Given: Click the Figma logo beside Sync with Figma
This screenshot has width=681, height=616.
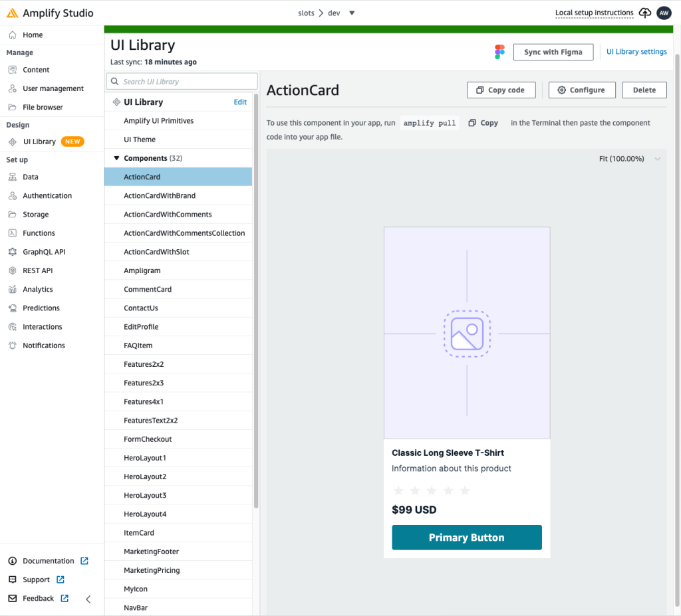Looking at the screenshot, I should [499, 51].
